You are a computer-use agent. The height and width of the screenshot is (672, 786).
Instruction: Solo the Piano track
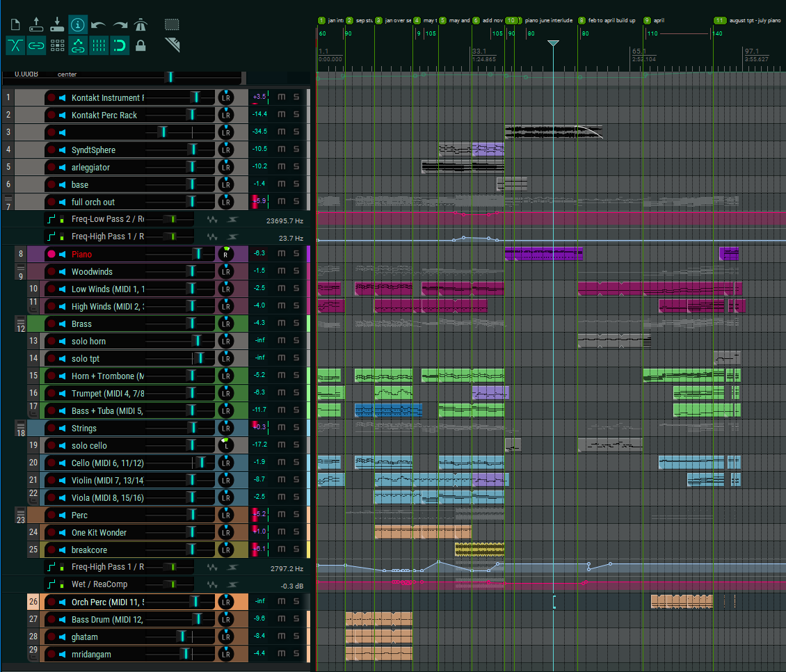click(x=296, y=254)
